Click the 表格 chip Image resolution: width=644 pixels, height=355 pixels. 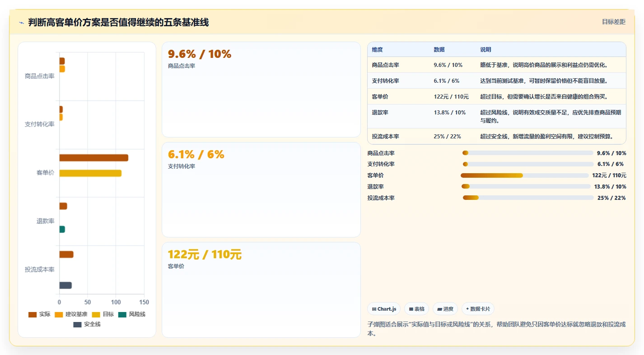pos(416,309)
